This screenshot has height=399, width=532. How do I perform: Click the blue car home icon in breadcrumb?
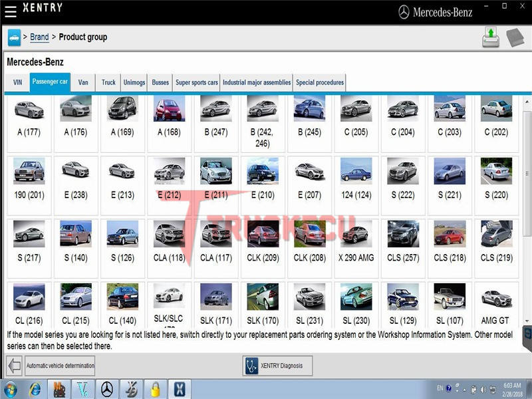(x=14, y=37)
